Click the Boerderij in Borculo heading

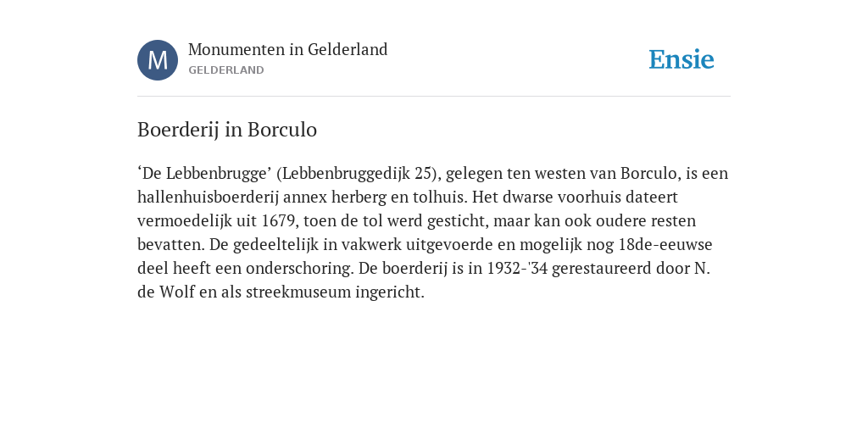tap(227, 130)
